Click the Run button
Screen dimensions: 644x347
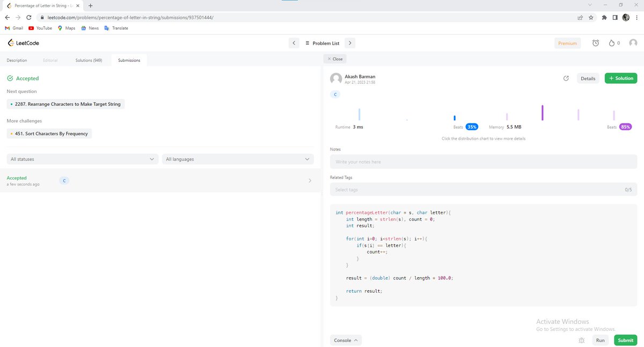600,340
